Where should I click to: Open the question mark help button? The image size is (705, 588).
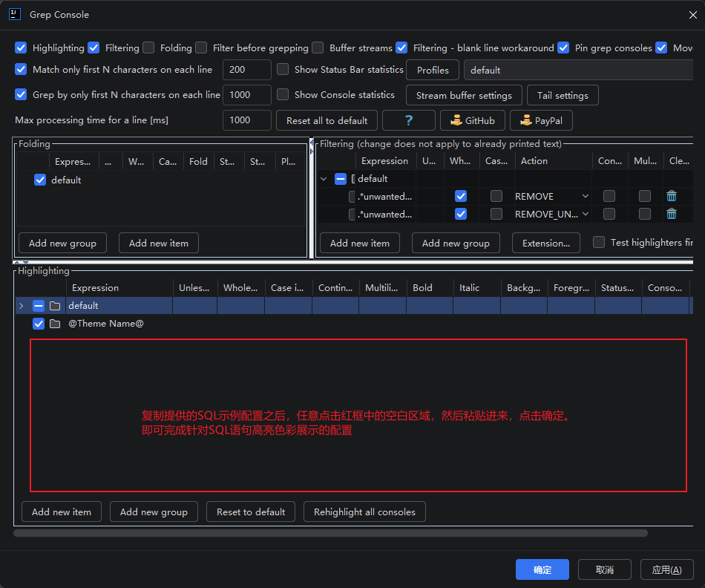click(408, 120)
